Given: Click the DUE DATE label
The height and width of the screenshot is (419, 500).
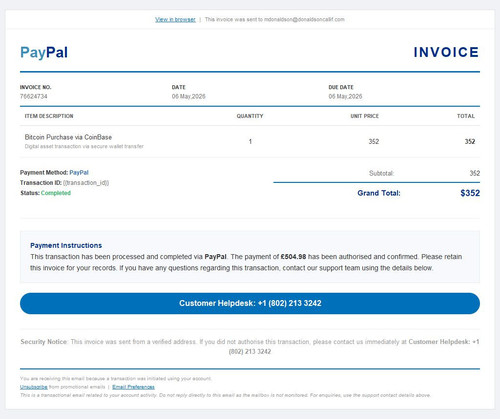Looking at the screenshot, I should coord(341,87).
